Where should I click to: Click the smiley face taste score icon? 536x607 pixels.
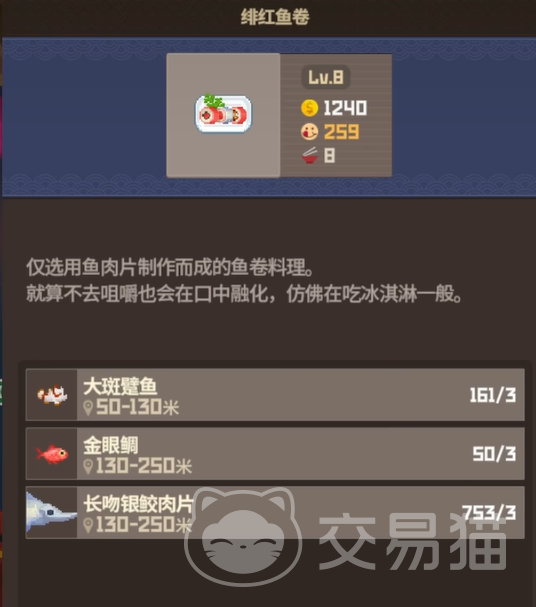[309, 132]
